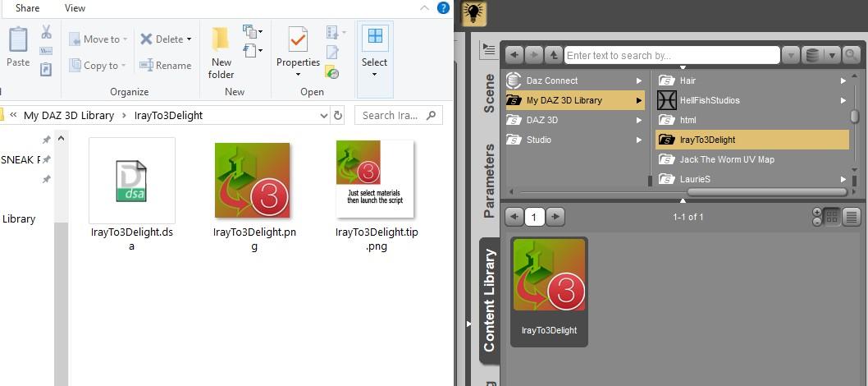Switch to list view
The height and width of the screenshot is (386, 868).
pyautogui.click(x=852, y=217)
